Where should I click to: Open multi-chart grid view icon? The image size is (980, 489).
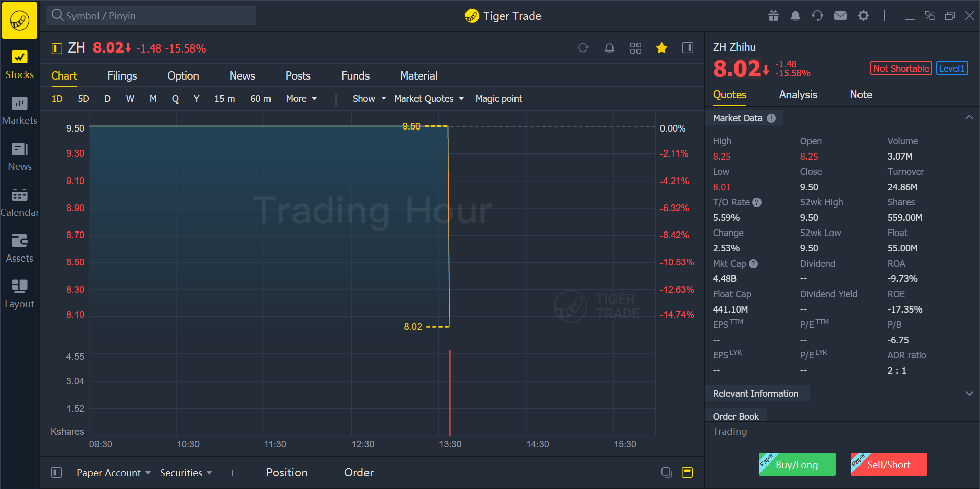[x=635, y=48]
